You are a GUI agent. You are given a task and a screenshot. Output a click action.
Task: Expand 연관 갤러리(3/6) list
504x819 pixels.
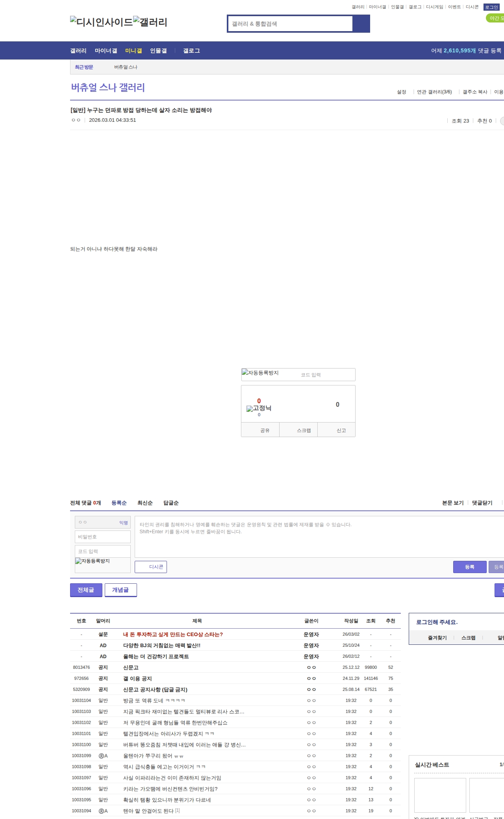tap(434, 92)
